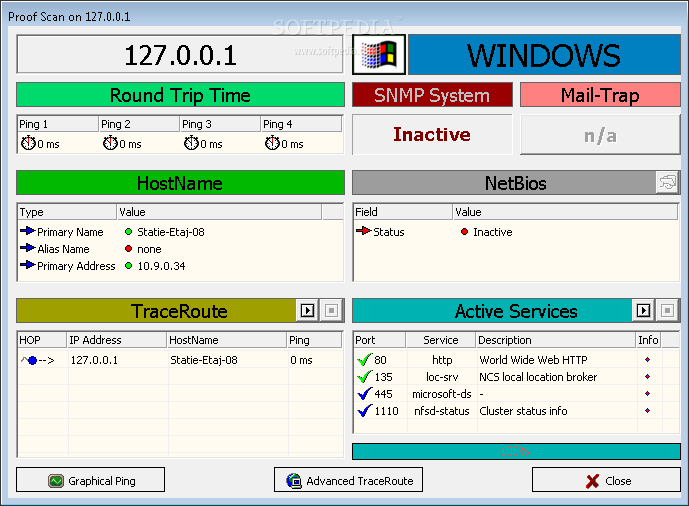This screenshot has width=689, height=506.
Task: Click the green HostName section header
Action: (x=180, y=182)
